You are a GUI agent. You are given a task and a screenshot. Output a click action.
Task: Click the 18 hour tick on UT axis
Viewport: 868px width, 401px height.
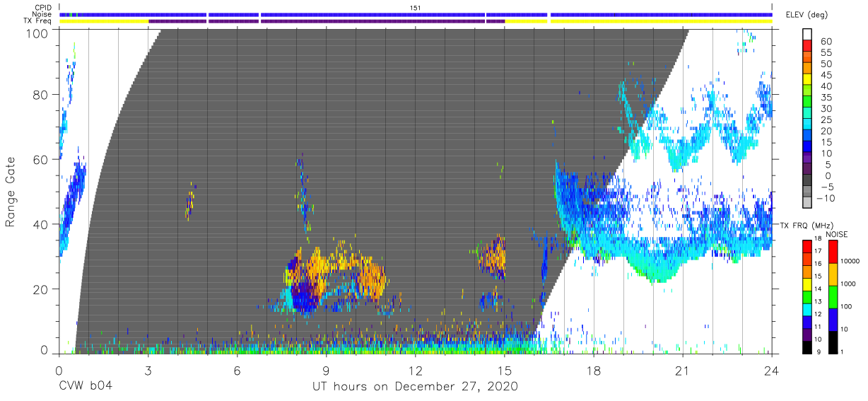click(593, 371)
